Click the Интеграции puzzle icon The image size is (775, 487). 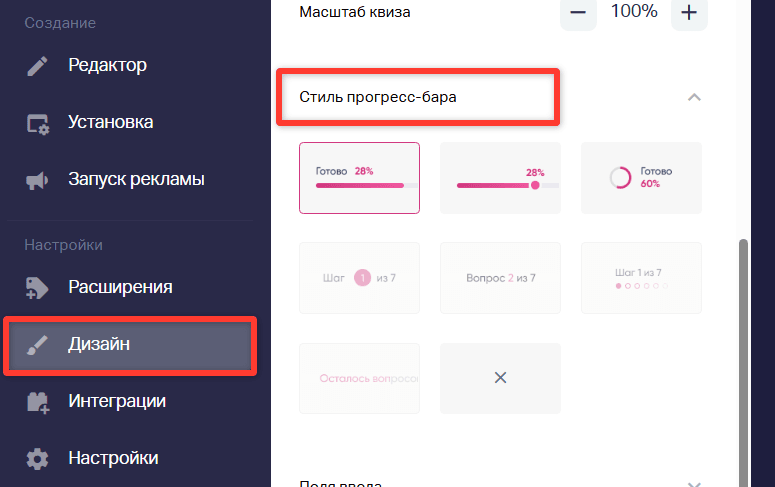pyautogui.click(x=38, y=402)
